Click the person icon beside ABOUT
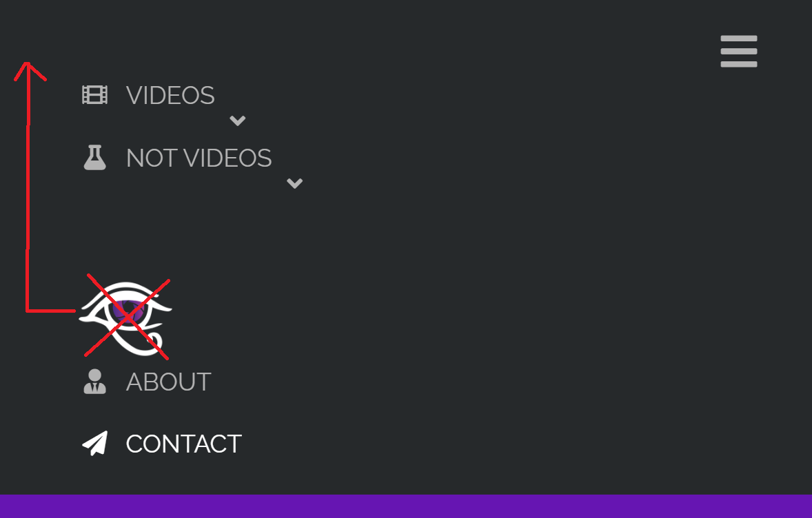This screenshot has width=812, height=518. pos(94,382)
